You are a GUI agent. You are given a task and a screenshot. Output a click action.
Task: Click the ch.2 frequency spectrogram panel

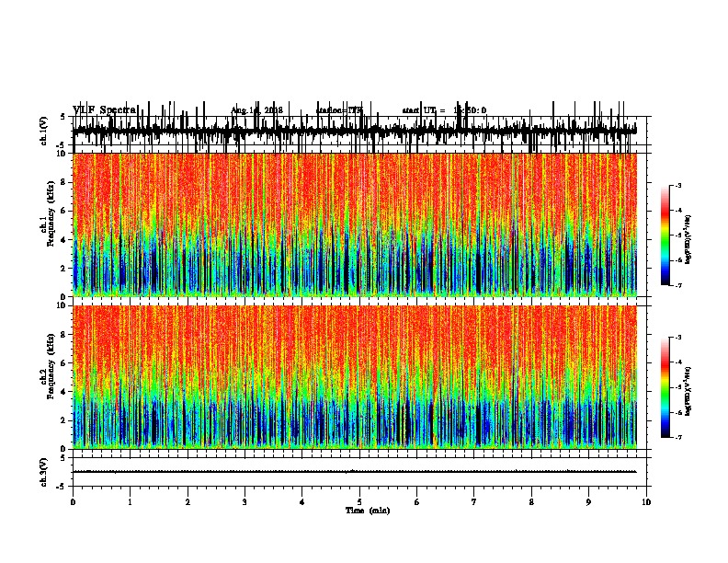click(355, 377)
